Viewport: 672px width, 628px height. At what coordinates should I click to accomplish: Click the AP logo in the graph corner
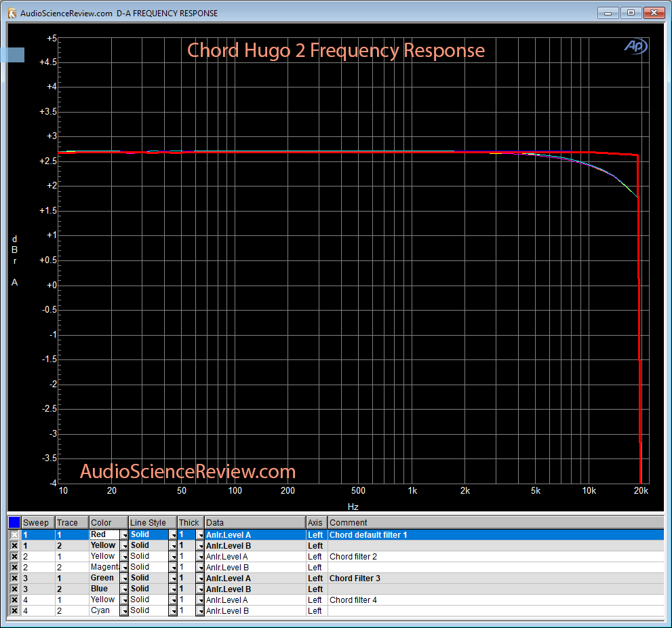pos(635,46)
